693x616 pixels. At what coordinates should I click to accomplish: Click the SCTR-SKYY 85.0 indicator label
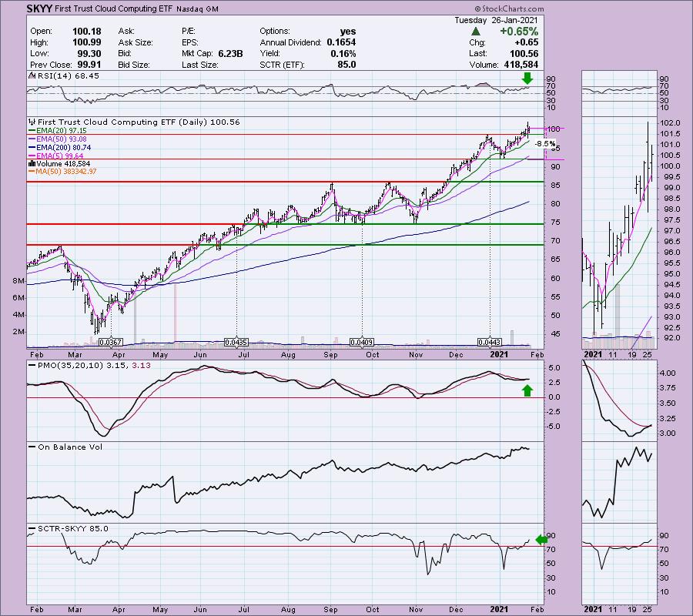coord(73,529)
